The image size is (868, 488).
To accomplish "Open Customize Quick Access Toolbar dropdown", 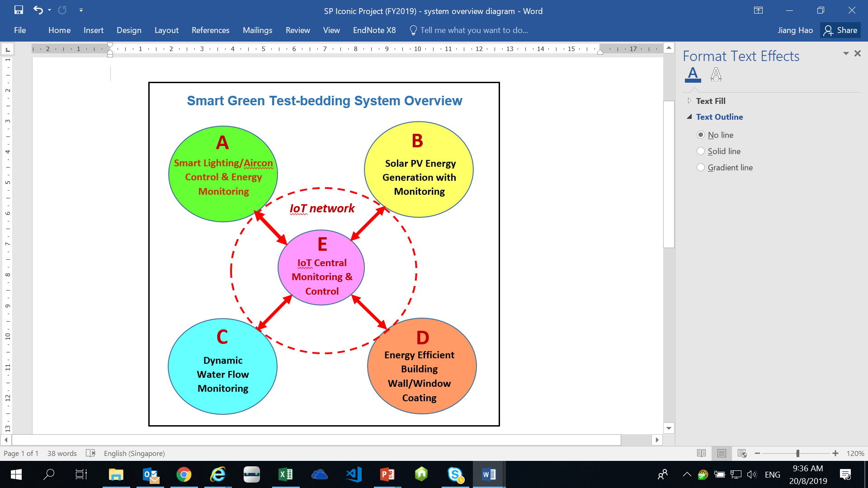I will click(81, 10).
